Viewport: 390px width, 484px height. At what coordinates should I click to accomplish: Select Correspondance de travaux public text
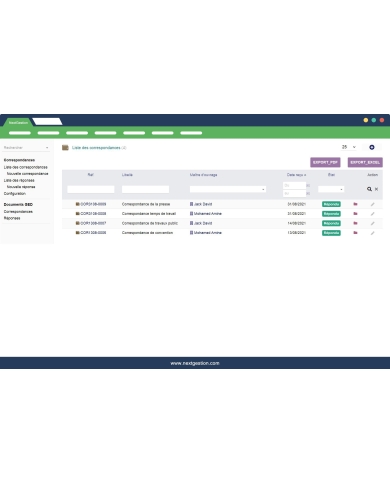(150, 223)
